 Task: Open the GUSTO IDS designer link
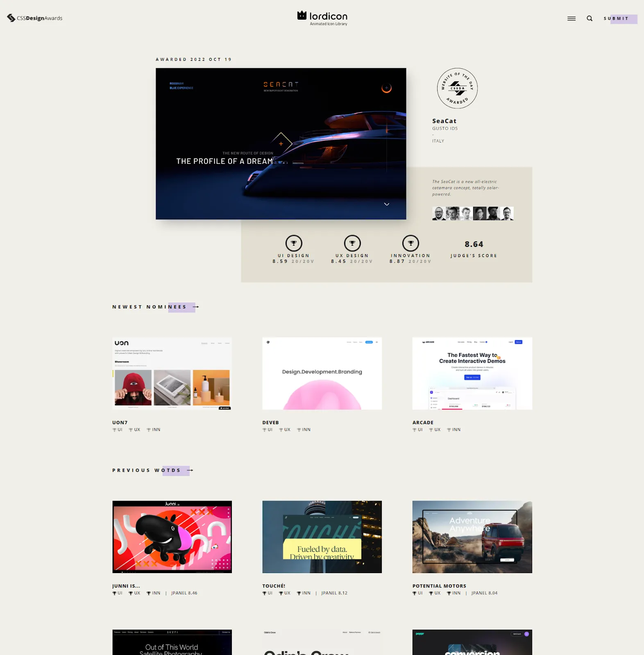click(445, 129)
